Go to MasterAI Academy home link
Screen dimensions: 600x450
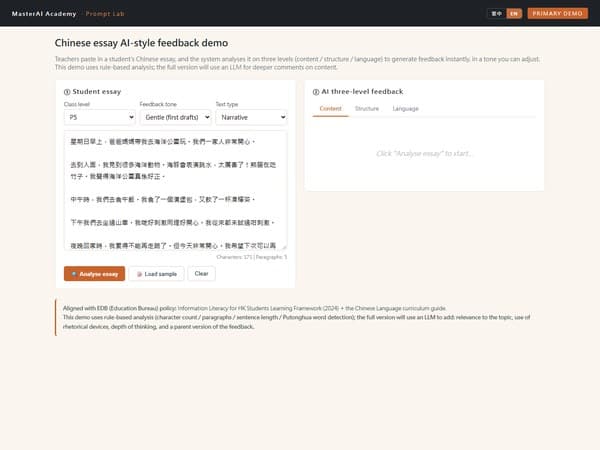pos(44,14)
